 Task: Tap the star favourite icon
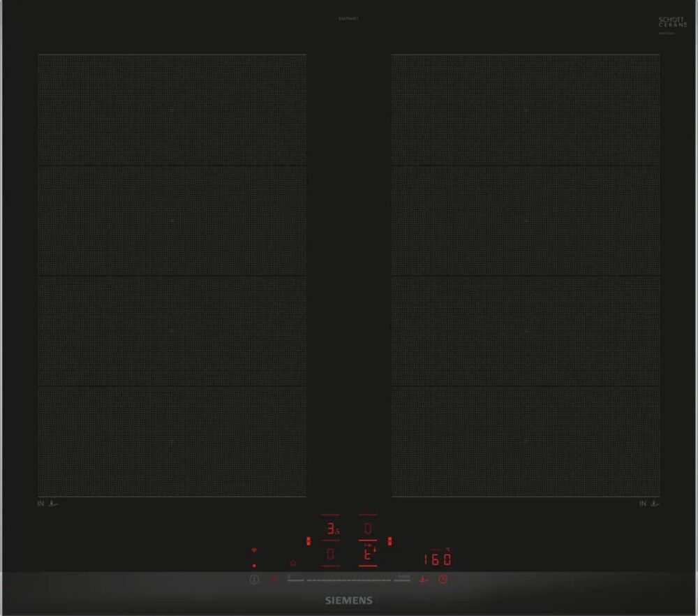coord(292,562)
